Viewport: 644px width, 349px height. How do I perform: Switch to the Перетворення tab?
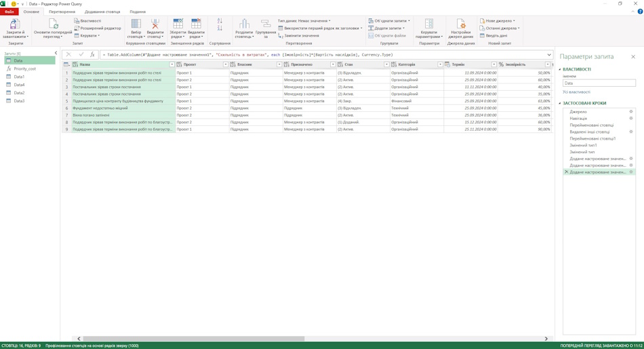tap(62, 12)
